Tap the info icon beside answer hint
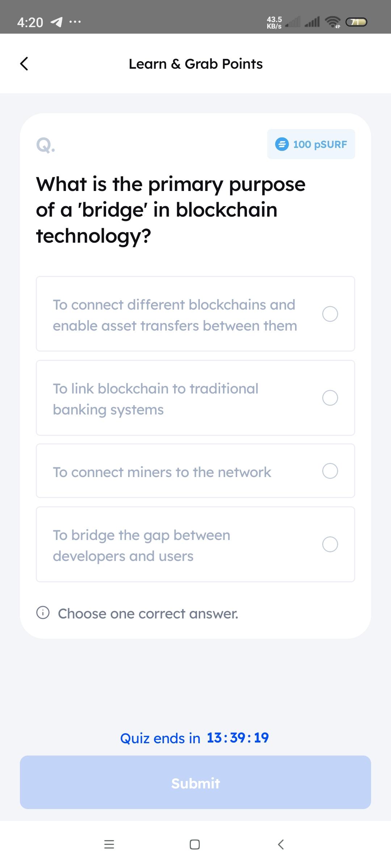The image size is (391, 868). point(43,613)
